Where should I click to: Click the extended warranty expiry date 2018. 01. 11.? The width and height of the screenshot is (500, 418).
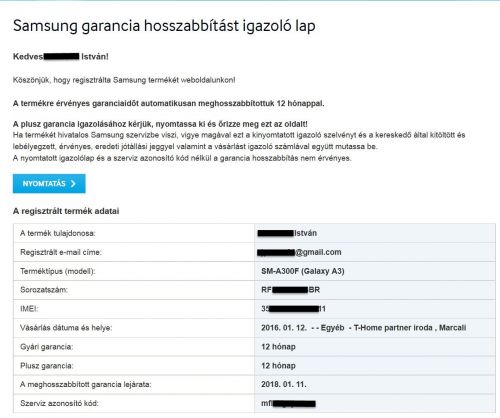[284, 384]
